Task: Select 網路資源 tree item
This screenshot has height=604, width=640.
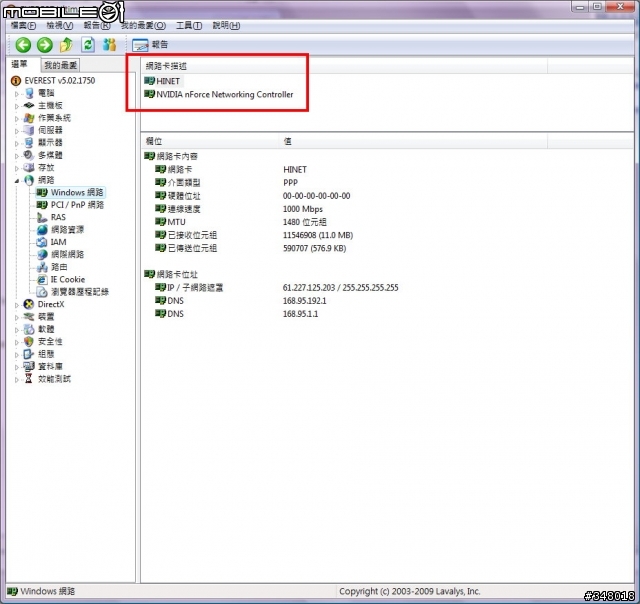Action: pos(67,229)
